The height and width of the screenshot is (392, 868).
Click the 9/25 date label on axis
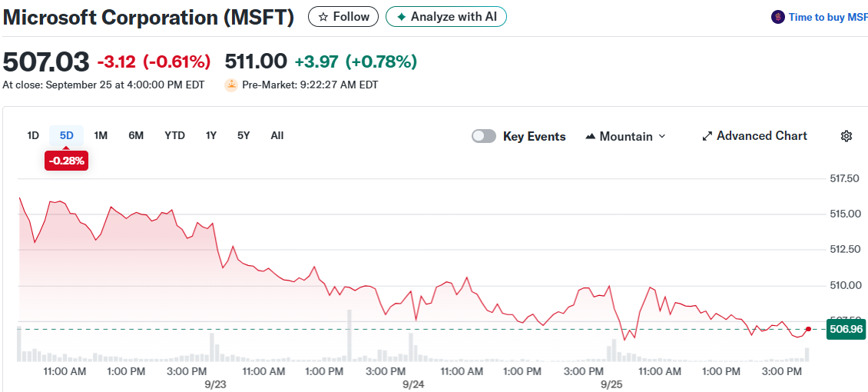pyautogui.click(x=612, y=384)
